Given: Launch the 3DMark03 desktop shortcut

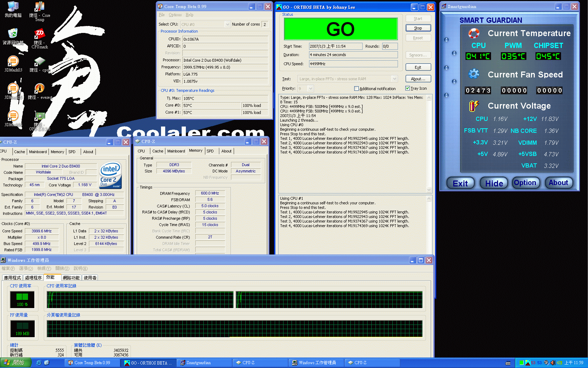Looking at the screenshot, I should click(x=13, y=64).
